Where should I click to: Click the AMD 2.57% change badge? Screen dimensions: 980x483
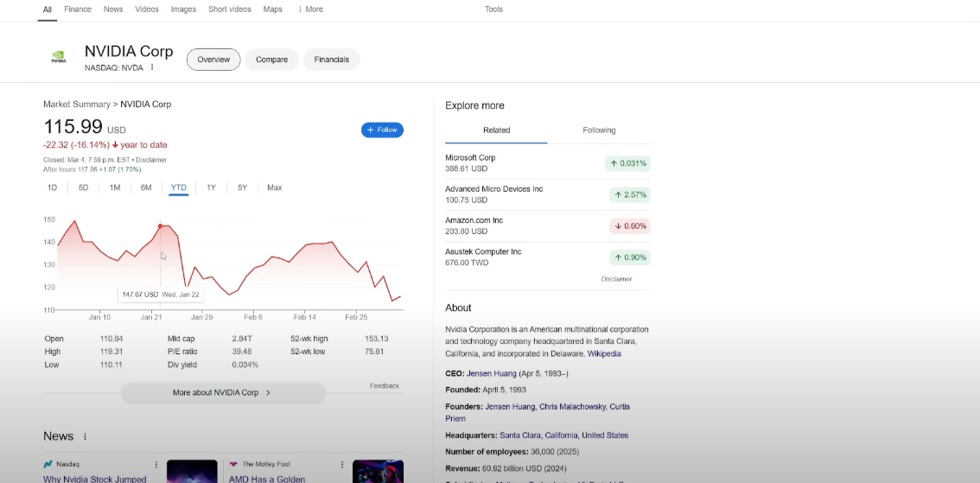coord(630,195)
